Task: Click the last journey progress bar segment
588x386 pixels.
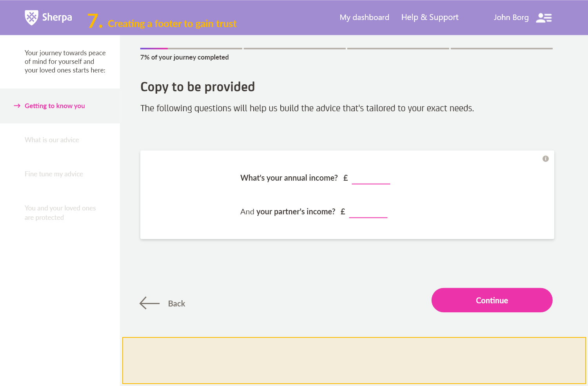Action: [502, 49]
